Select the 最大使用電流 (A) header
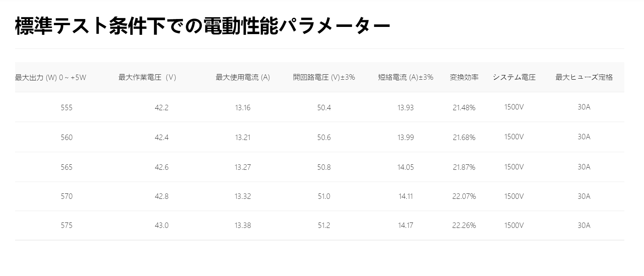644x276 pixels. click(x=243, y=77)
